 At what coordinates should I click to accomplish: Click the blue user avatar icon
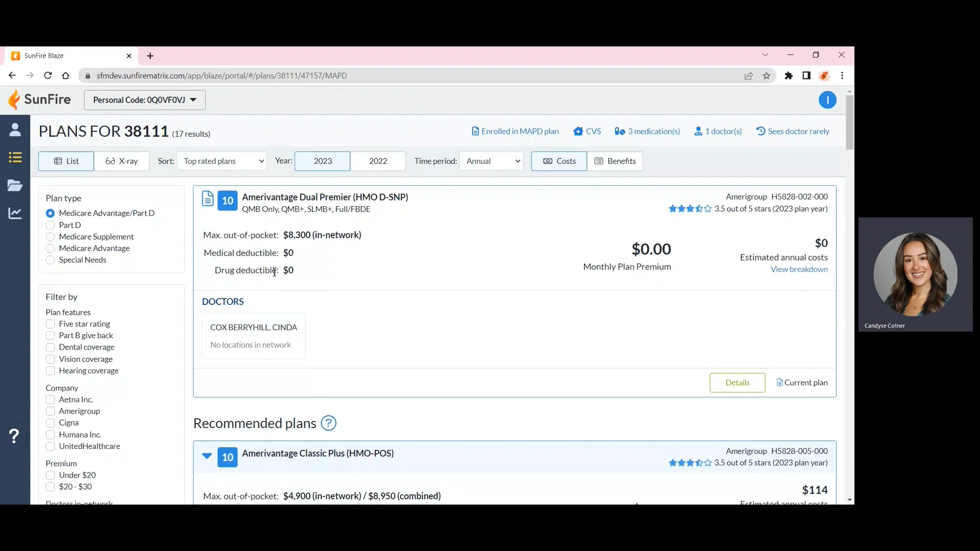point(827,100)
